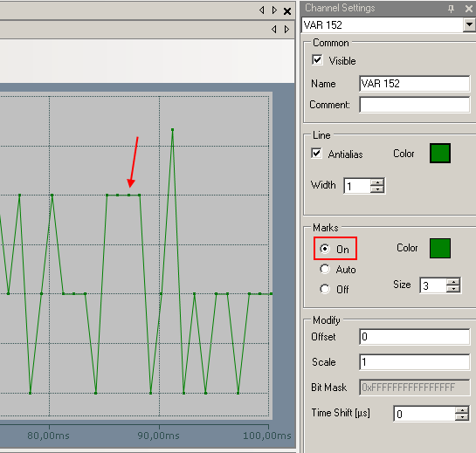
Task: Pin the Channel Settings panel
Action: point(451,9)
